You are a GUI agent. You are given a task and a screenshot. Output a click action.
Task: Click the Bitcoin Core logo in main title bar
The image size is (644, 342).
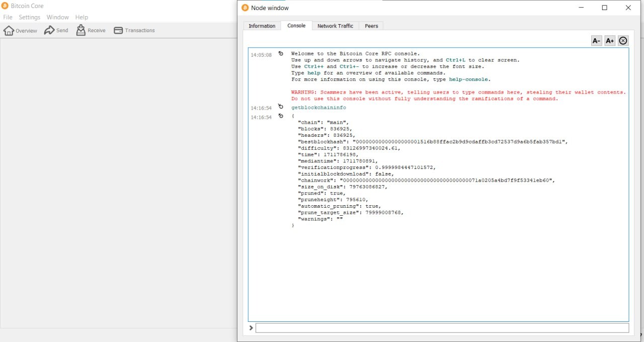tap(5, 6)
